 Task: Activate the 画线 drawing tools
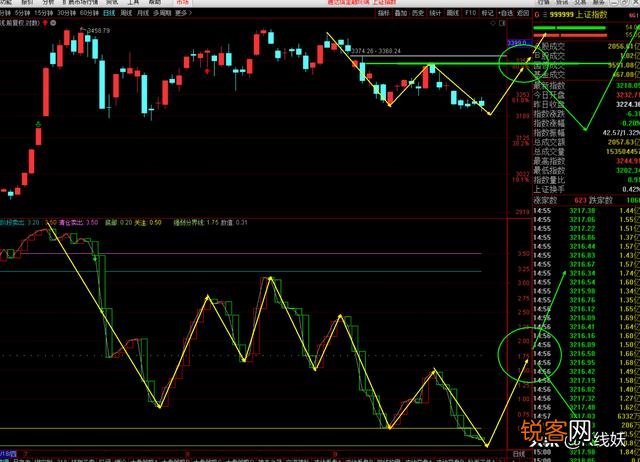click(x=453, y=13)
